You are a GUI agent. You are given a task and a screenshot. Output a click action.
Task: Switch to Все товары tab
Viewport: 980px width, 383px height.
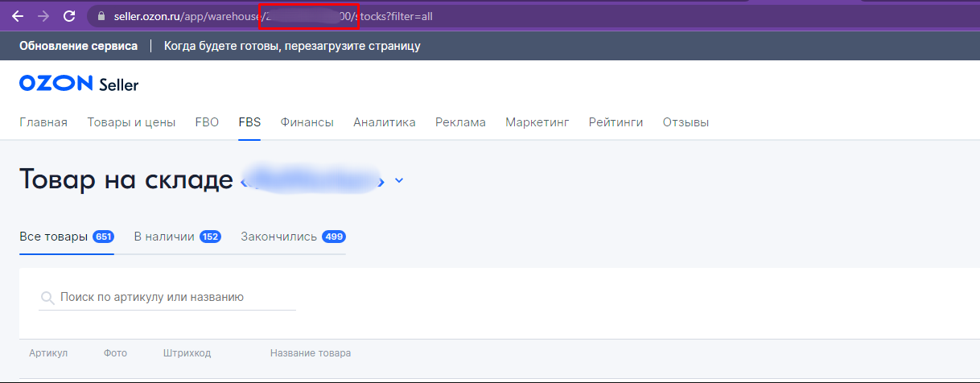point(67,237)
